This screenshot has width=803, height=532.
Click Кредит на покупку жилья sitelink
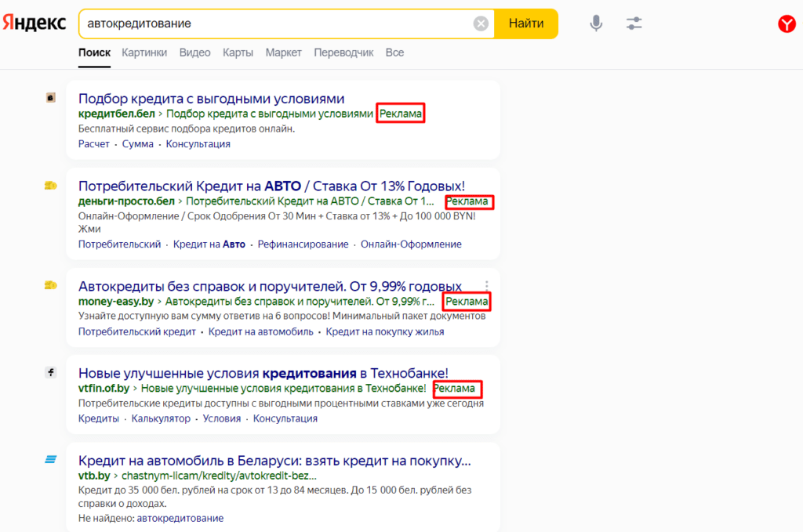click(384, 331)
